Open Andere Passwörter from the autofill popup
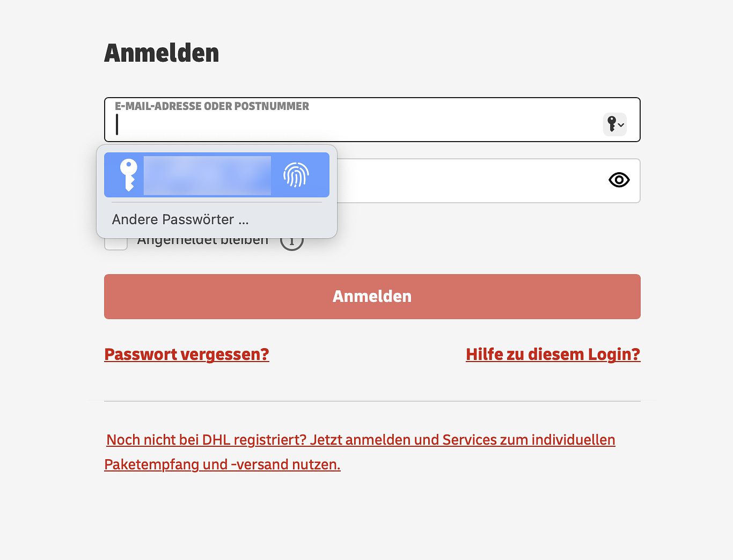 (x=180, y=219)
